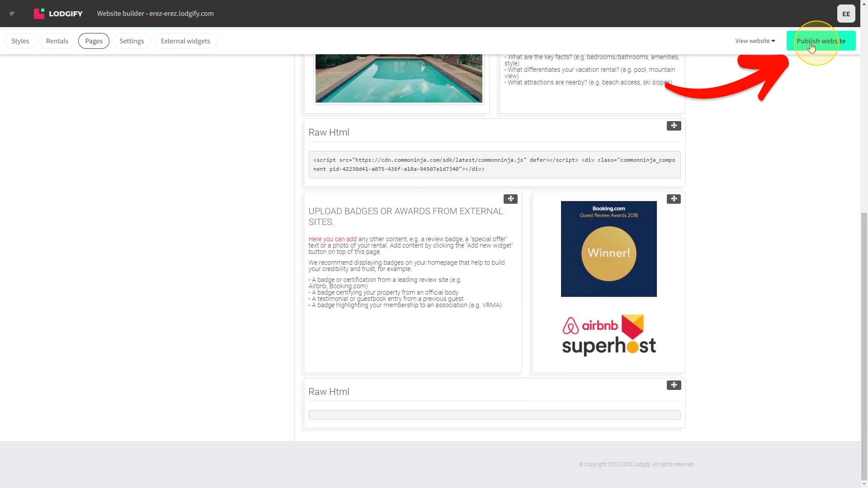Open the Settings tab
This screenshot has height=488, width=868.
(x=132, y=41)
